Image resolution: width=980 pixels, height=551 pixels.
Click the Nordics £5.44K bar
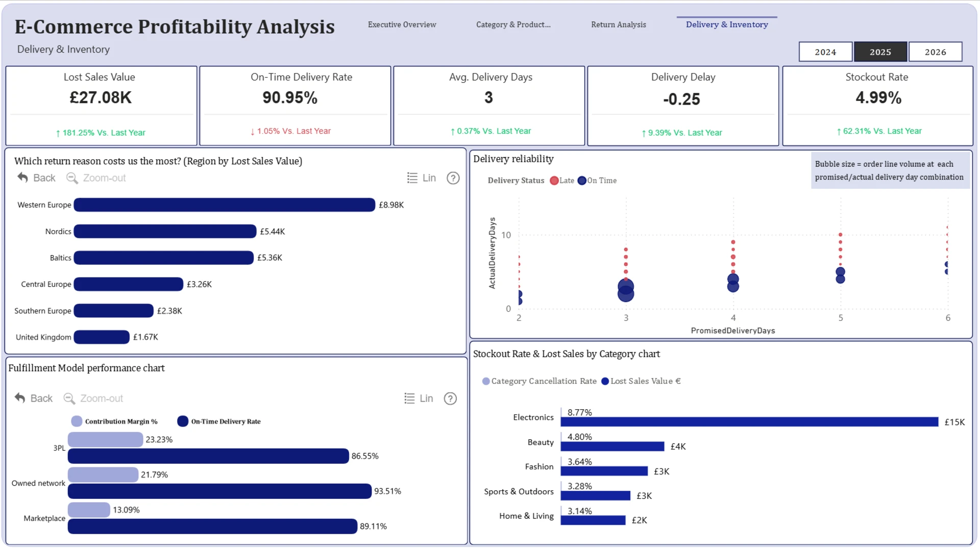pos(165,231)
